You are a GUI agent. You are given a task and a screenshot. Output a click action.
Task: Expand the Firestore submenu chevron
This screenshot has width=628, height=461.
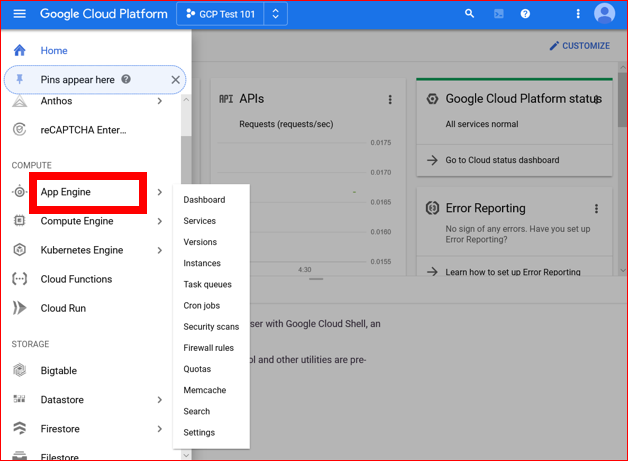160,429
